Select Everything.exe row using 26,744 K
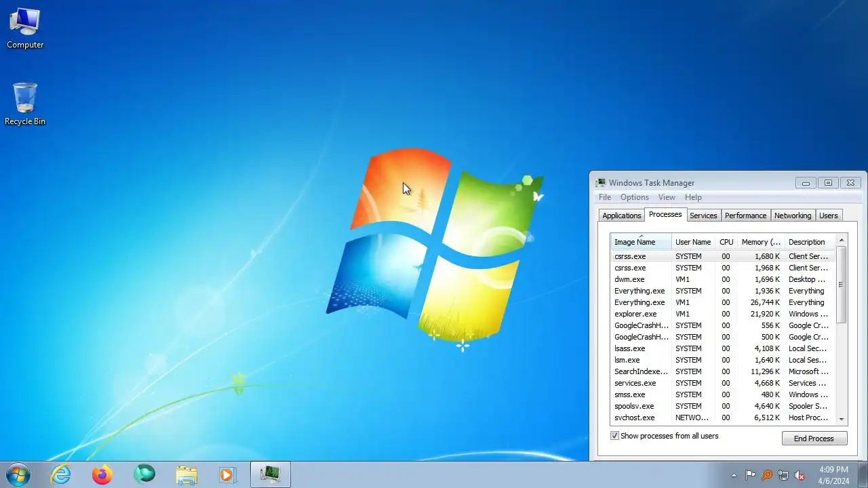Image resolution: width=868 pixels, height=488 pixels. pos(723,302)
